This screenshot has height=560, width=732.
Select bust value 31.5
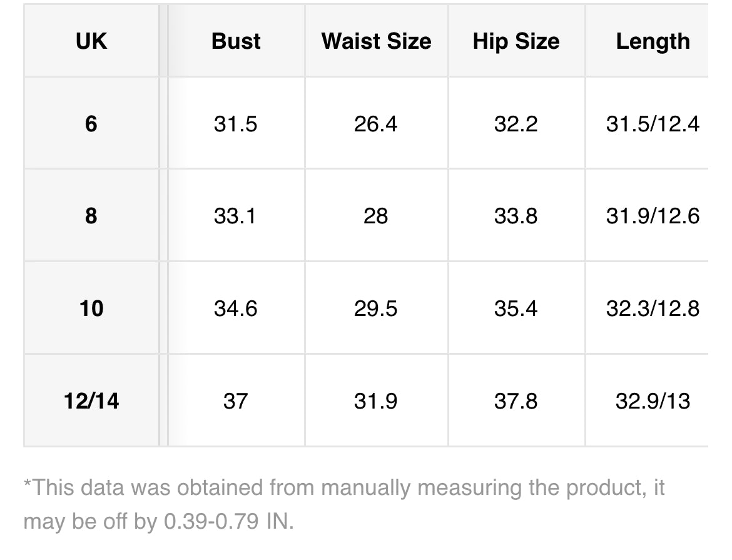(x=235, y=125)
